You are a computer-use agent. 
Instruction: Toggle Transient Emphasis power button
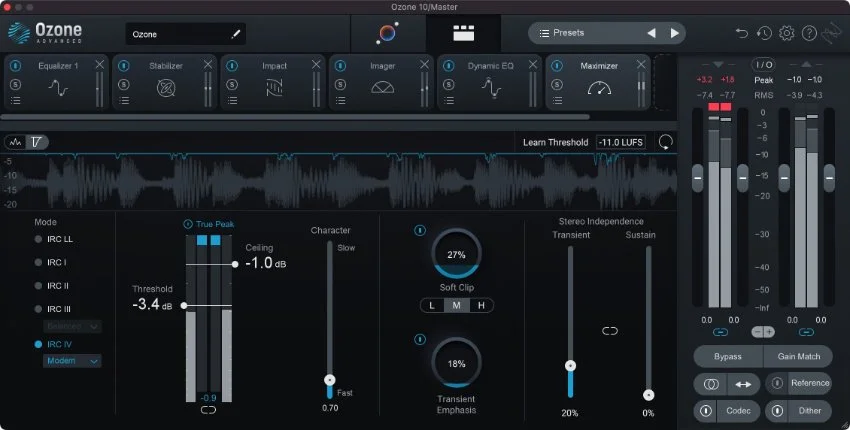pyautogui.click(x=420, y=339)
